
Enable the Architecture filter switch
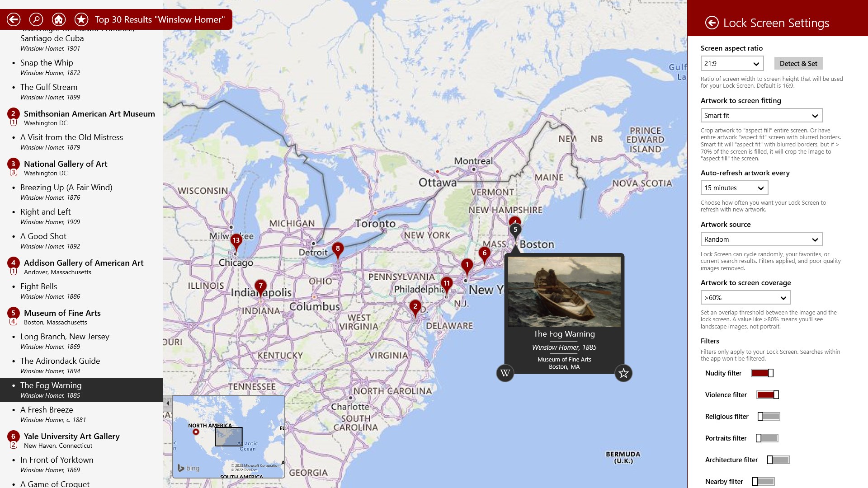[778, 460]
